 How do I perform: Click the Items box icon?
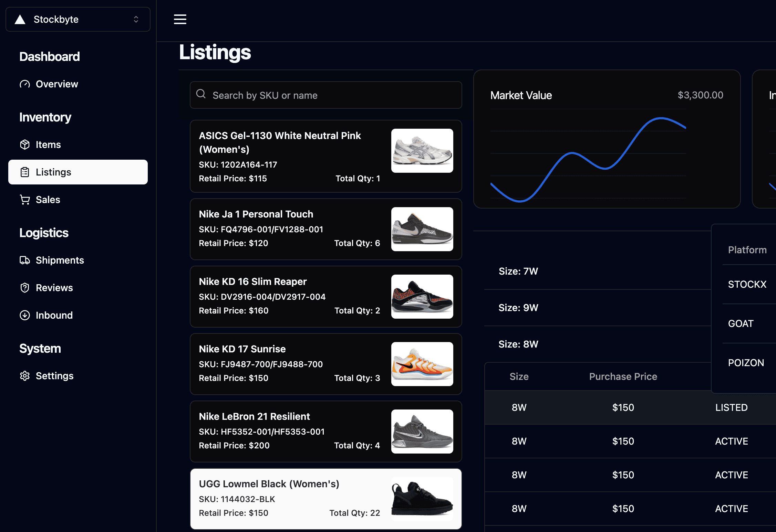(x=25, y=145)
